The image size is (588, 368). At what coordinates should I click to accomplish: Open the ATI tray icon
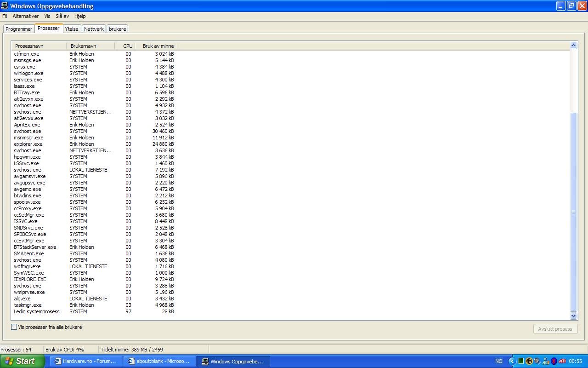click(562, 361)
